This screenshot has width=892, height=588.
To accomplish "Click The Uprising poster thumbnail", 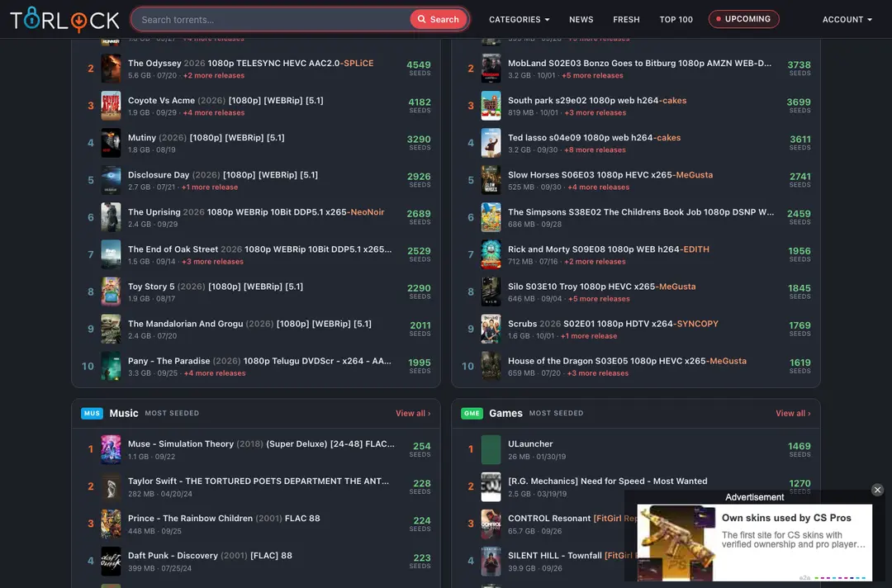I will [111, 217].
